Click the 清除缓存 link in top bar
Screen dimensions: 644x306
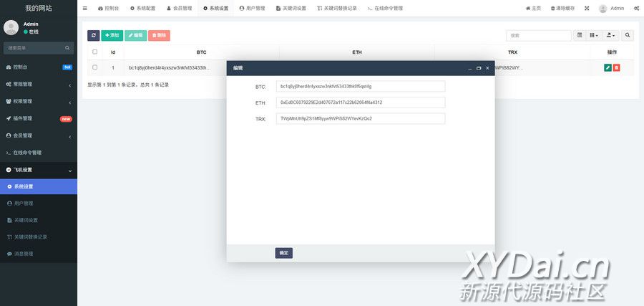click(x=562, y=9)
